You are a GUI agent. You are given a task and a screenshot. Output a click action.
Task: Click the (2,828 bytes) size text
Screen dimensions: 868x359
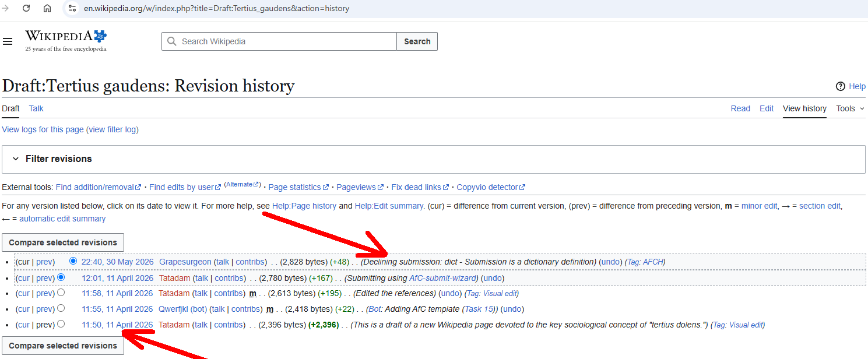click(x=304, y=262)
